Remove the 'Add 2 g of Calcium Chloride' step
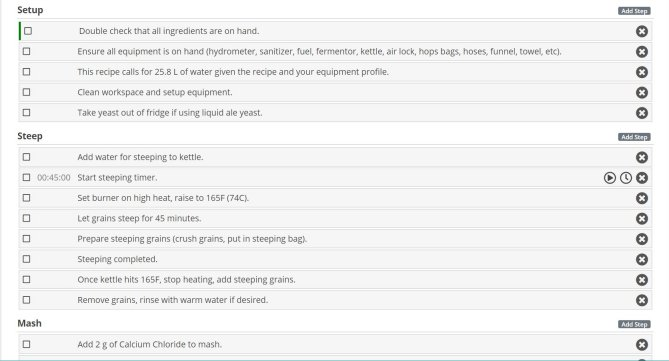 click(x=642, y=345)
